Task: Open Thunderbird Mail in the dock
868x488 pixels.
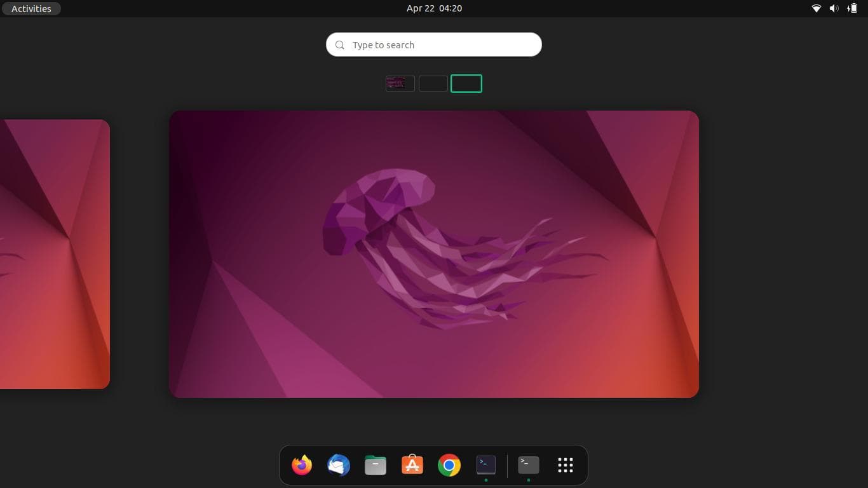Action: tap(339, 465)
